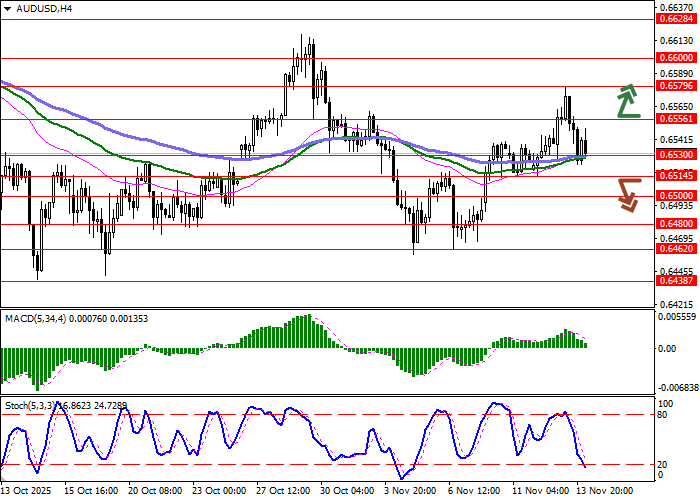Click the 0.64455 price scale value
The height and width of the screenshot is (500, 700).
677,271
